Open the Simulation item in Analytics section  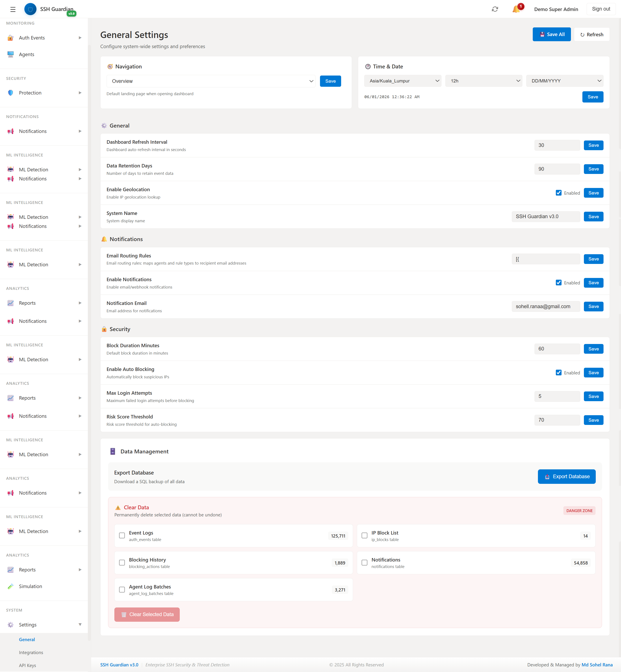[30, 586]
